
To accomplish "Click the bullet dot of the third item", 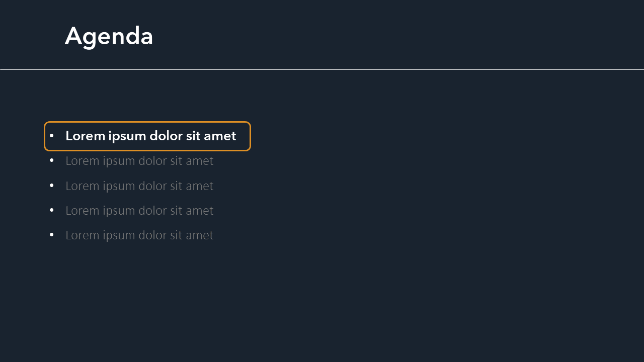I will pyautogui.click(x=52, y=186).
